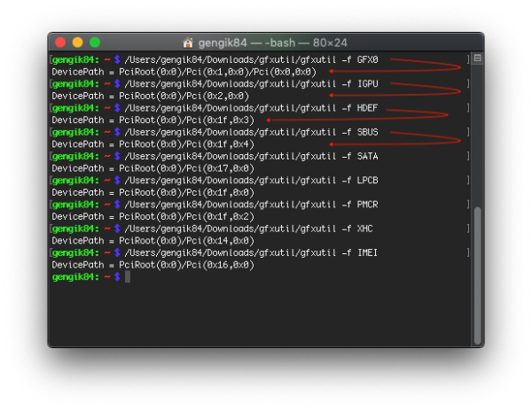Select output 'PciRoot(0x0)/Pci(0x1,0x0)/Pci(0x0,0x0)'
532x411 pixels.
(217, 72)
